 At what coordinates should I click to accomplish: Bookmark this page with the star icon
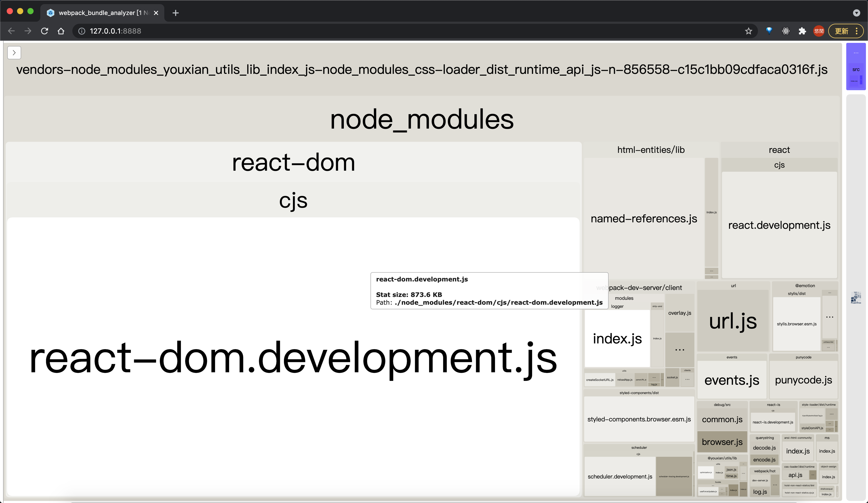pos(748,31)
